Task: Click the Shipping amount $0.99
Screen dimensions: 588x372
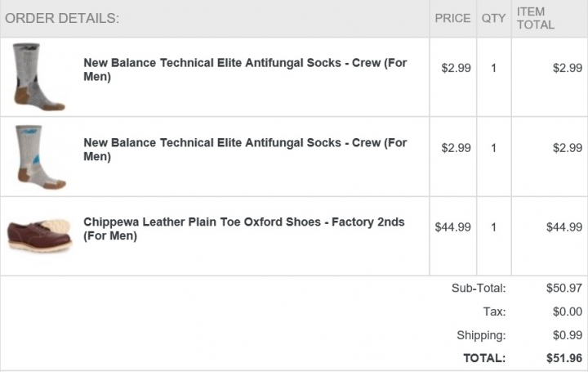Action: click(568, 335)
